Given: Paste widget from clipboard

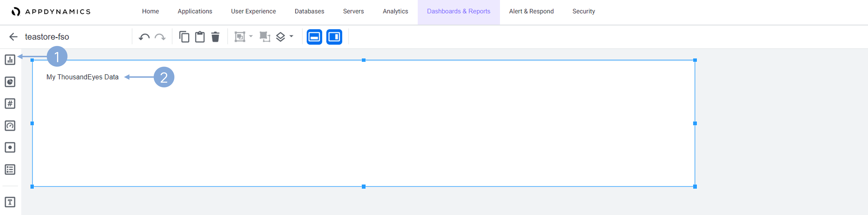Looking at the screenshot, I should click(x=200, y=37).
